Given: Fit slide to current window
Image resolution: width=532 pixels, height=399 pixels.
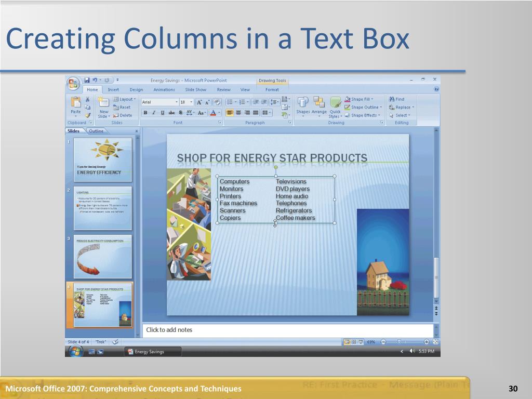Looking at the screenshot, I should [x=436, y=342].
